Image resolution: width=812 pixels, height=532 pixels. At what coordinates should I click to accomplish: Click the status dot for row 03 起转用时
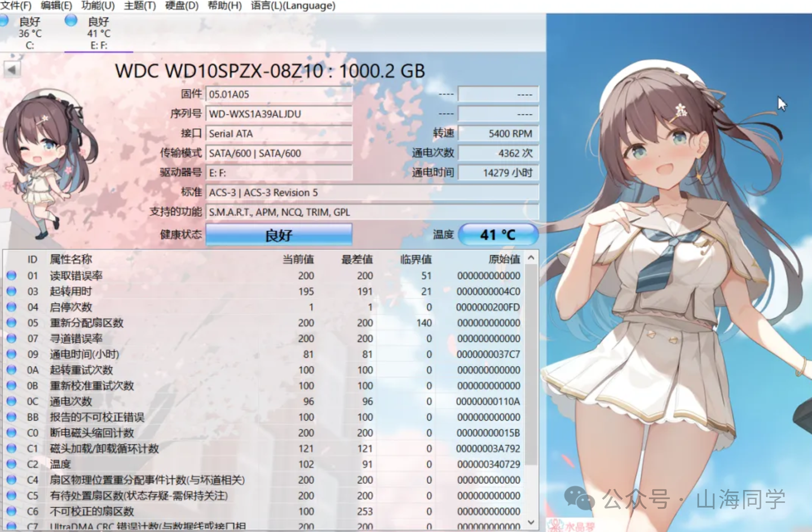11,291
